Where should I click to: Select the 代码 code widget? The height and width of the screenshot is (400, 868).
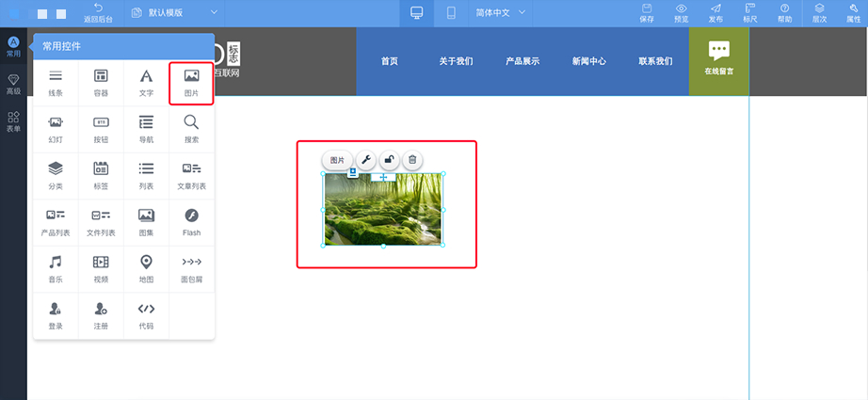coord(146,314)
